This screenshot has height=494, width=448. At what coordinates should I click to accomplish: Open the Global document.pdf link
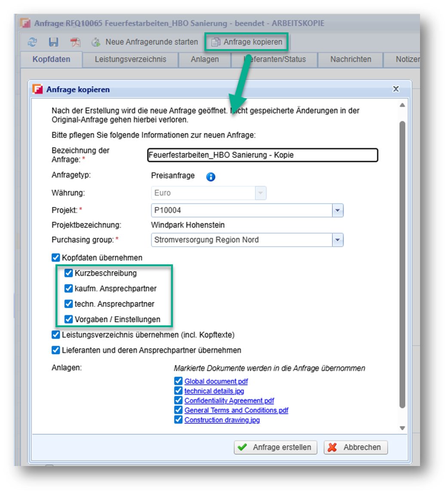click(x=216, y=382)
